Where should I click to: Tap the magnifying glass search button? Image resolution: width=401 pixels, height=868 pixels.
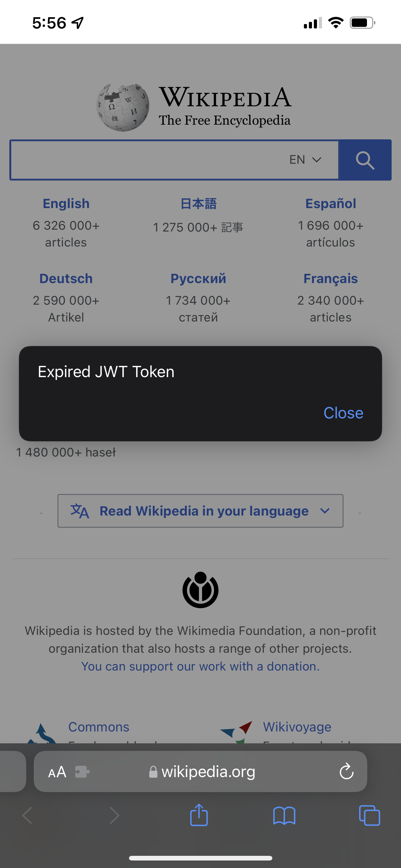tap(365, 160)
